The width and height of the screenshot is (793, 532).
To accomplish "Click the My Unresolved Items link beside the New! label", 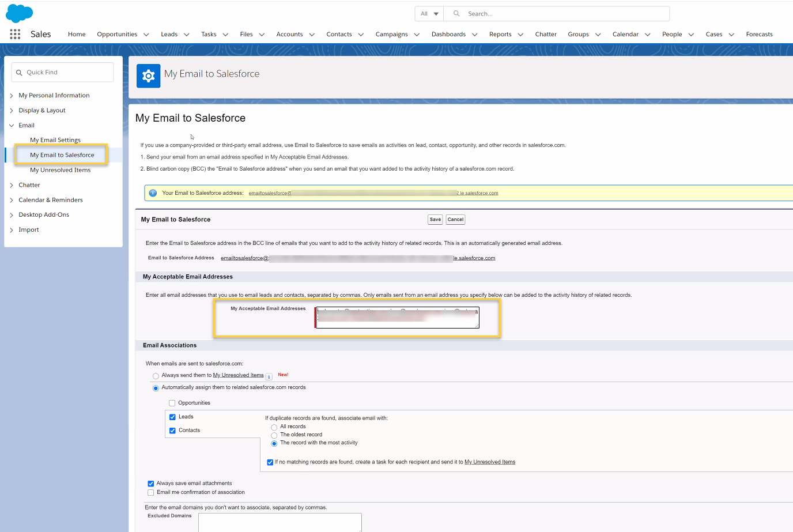I will 238,375.
